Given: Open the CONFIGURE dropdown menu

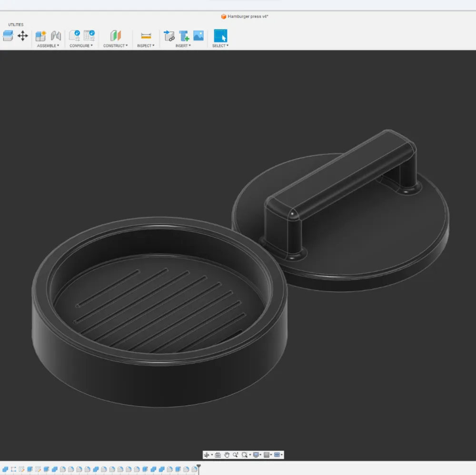Looking at the screenshot, I should pyautogui.click(x=81, y=46).
